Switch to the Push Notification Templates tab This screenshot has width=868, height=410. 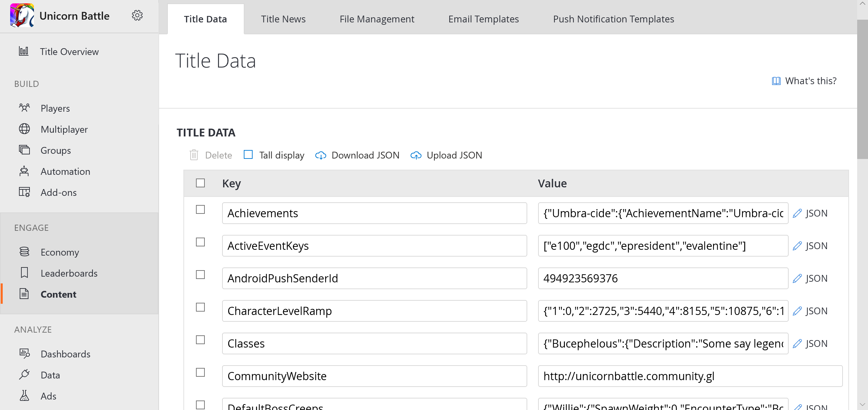click(x=613, y=19)
